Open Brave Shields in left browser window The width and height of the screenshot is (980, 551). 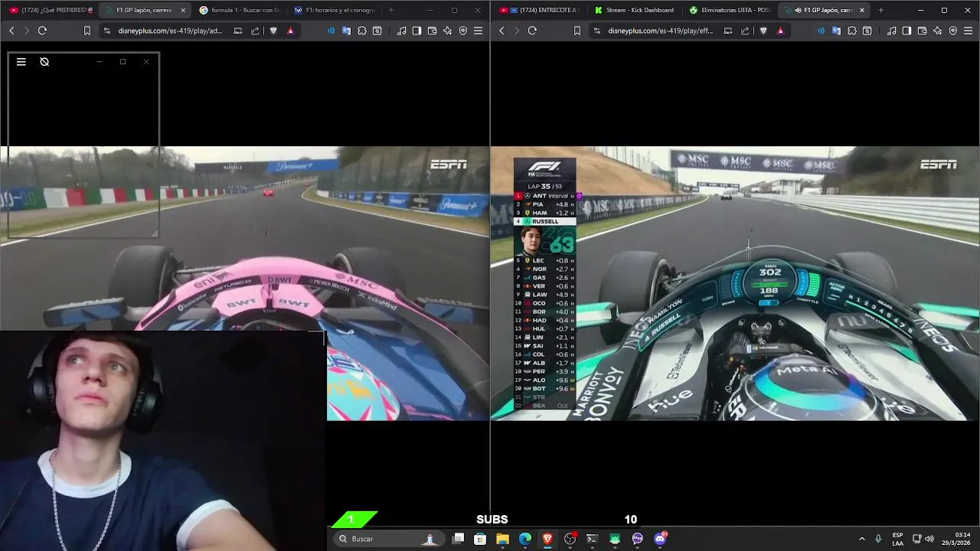[274, 31]
